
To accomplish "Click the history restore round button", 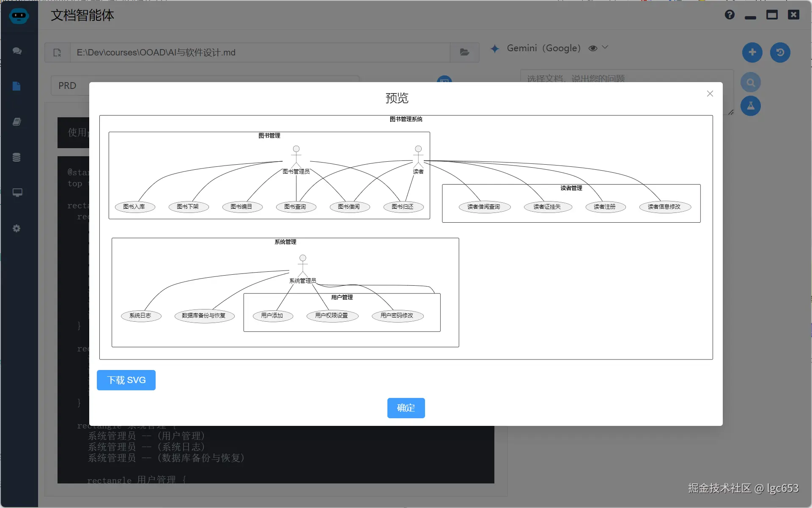I will tap(780, 52).
